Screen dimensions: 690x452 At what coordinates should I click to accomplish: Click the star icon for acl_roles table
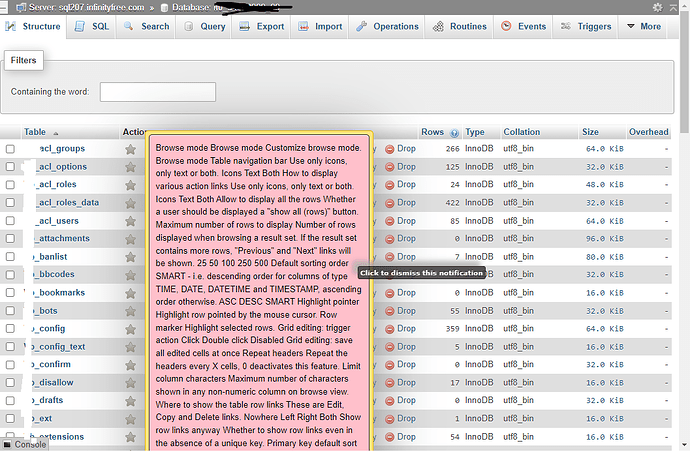coord(130,185)
